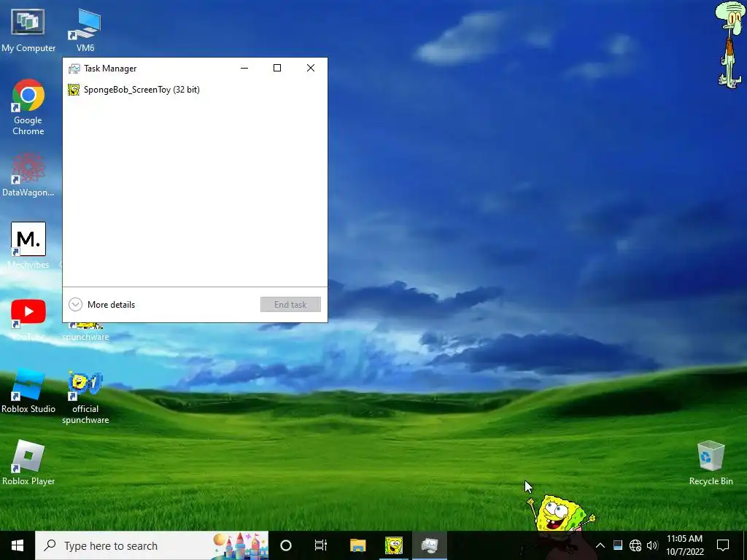This screenshot has width=747, height=560.
Task: Close the Task Manager window
Action: 311,68
